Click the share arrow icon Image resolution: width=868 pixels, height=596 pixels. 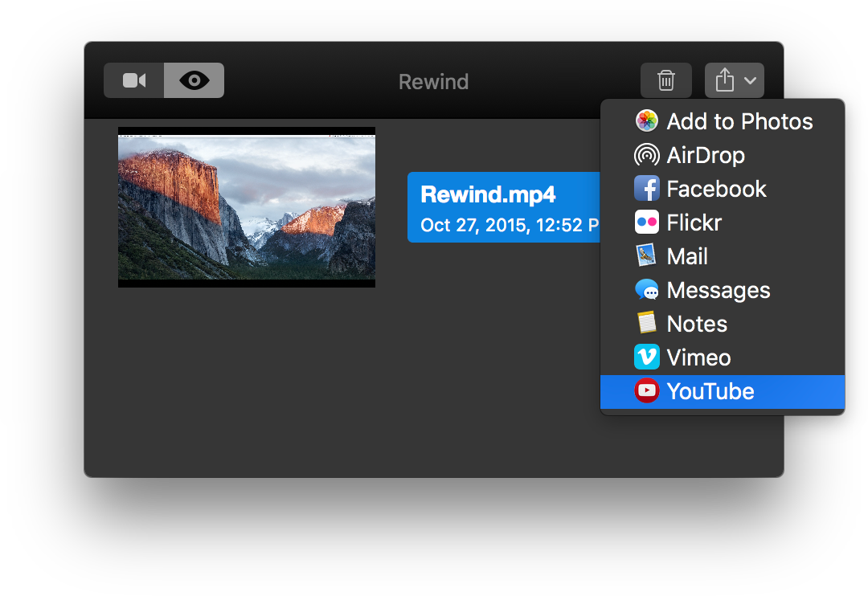coord(725,80)
